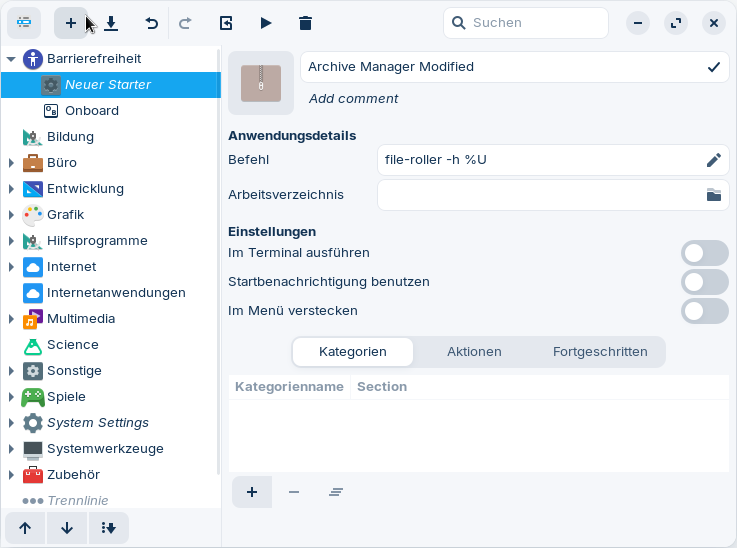Click the pencil edit icon in Befehl field

coord(713,160)
